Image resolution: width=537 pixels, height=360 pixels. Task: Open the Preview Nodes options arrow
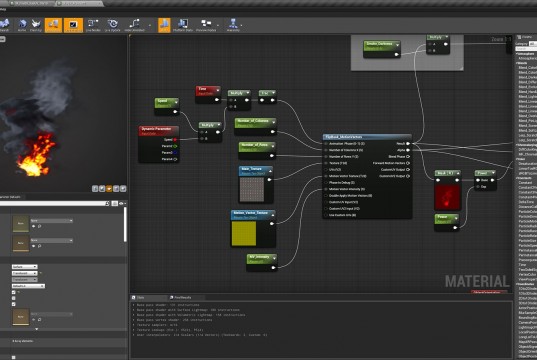(x=217, y=25)
